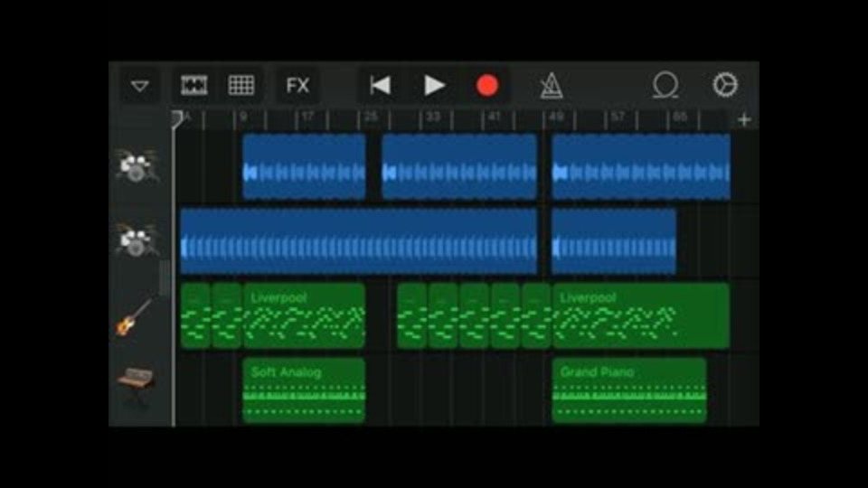
Task: Add song section with plus button
Action: point(744,119)
